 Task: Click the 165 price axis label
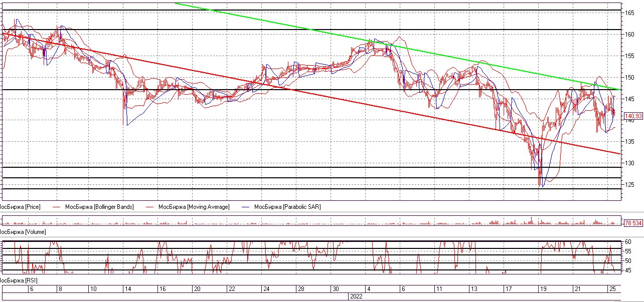(x=629, y=13)
